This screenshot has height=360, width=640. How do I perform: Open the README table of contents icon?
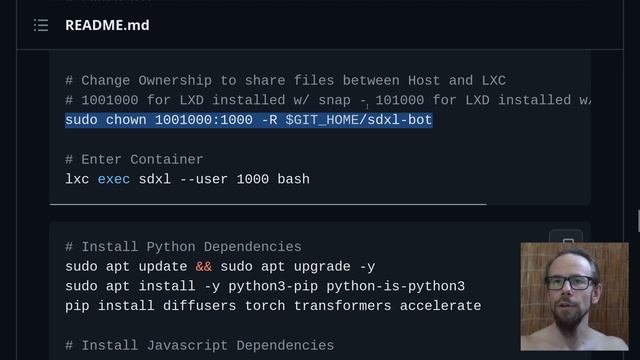[41, 25]
